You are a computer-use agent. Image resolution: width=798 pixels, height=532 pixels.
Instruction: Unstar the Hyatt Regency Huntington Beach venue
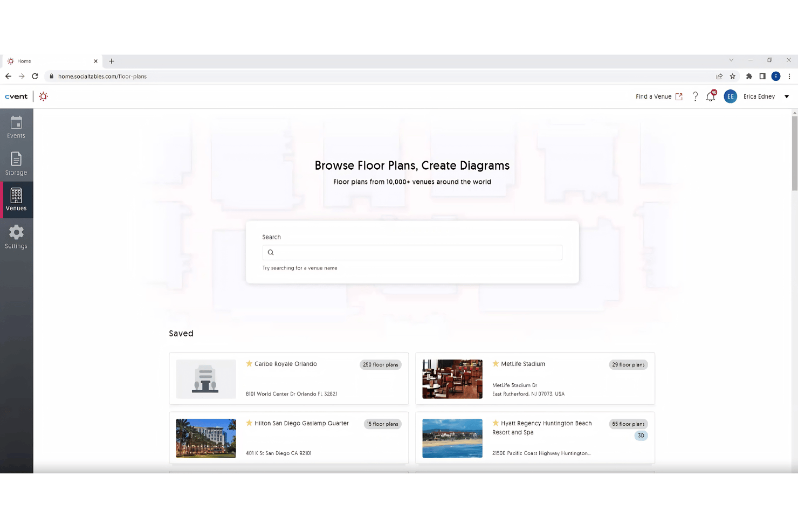pos(496,423)
